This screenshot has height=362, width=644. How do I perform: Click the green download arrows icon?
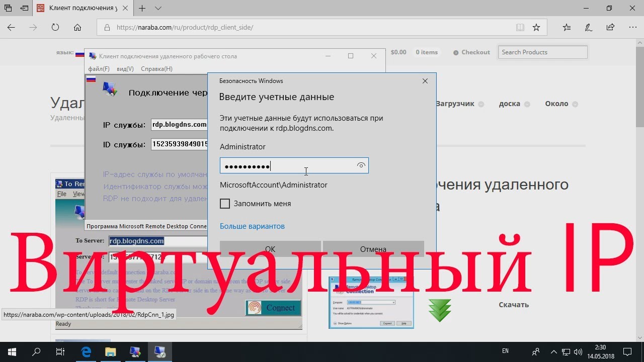point(440,310)
